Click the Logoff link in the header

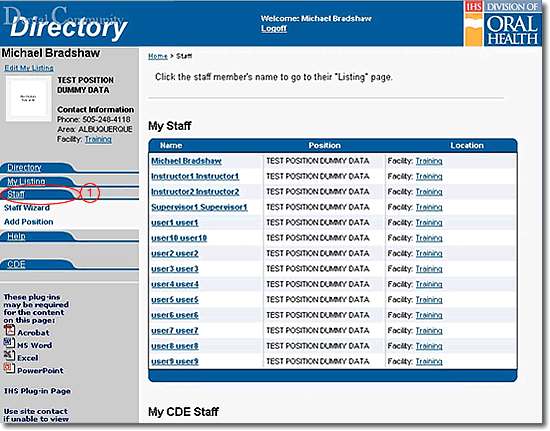(274, 28)
